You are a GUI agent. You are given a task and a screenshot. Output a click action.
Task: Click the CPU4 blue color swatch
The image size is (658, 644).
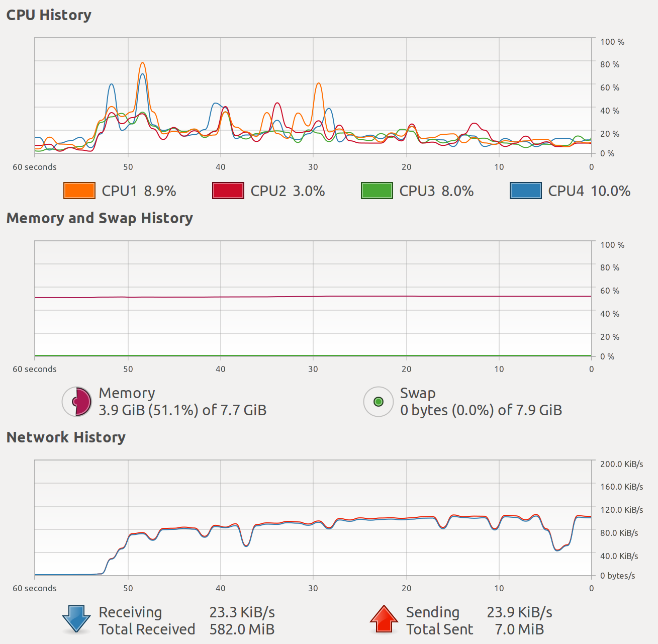pyautogui.click(x=526, y=191)
